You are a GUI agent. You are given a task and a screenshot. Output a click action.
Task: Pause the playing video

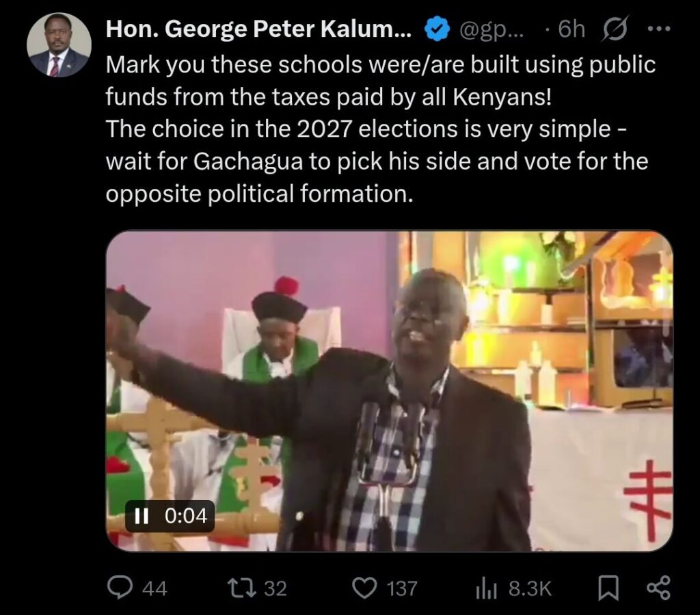coord(142,516)
